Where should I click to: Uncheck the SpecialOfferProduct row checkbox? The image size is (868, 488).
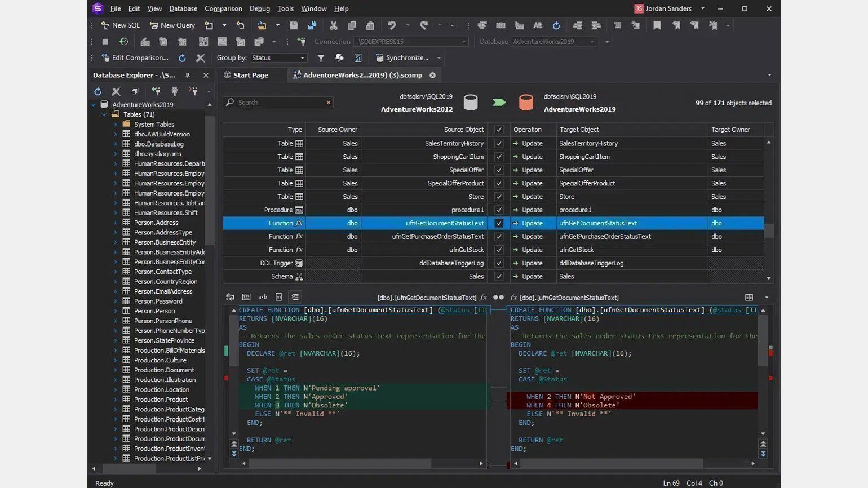(499, 183)
